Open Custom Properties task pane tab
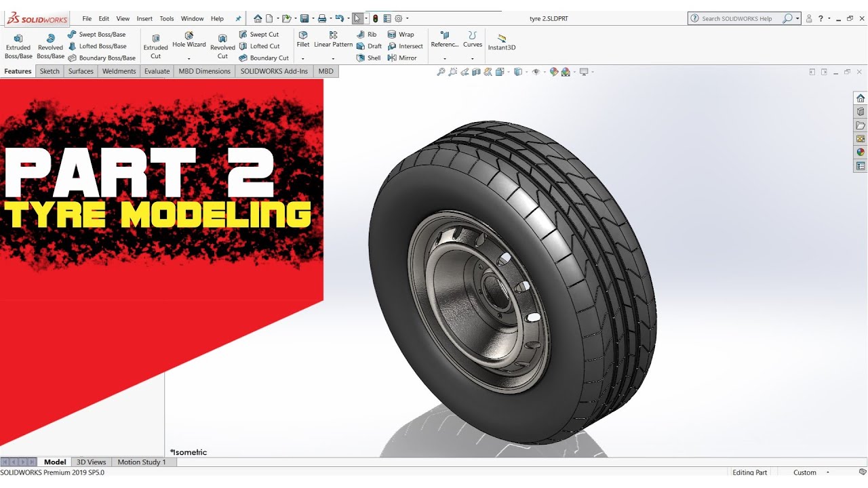This screenshot has width=868, height=488. coord(861,166)
